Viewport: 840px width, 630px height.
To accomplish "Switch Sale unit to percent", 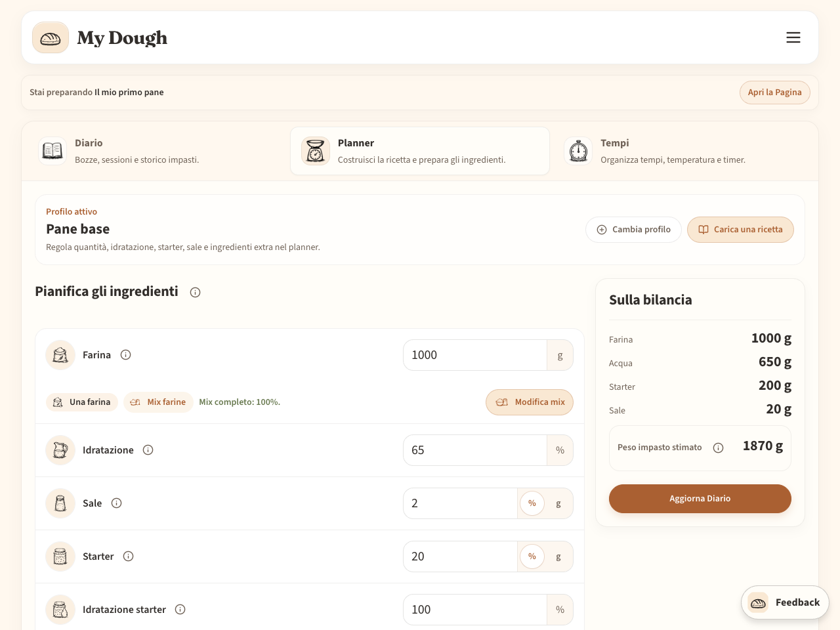I will (532, 503).
